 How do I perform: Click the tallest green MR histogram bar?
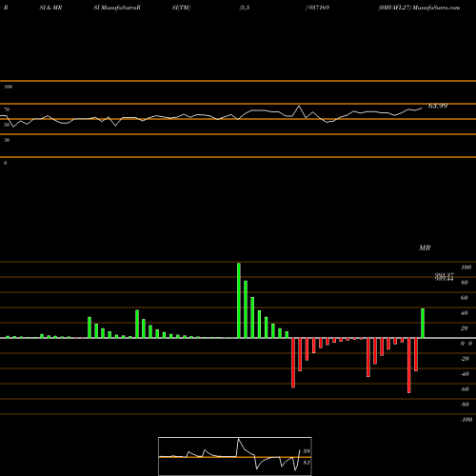point(239,300)
